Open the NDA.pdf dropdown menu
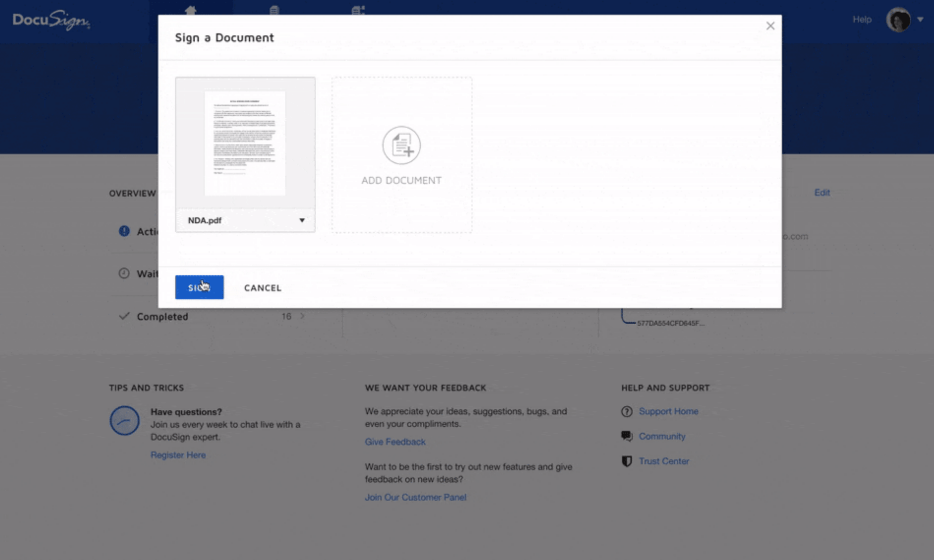The image size is (934, 560). (x=302, y=220)
